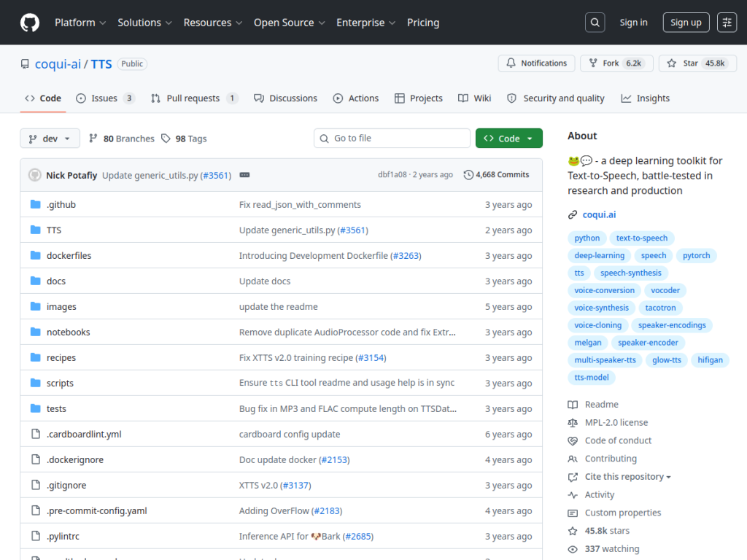This screenshot has width=747, height=560.
Task: View the 98 Tags list
Action: pos(184,139)
